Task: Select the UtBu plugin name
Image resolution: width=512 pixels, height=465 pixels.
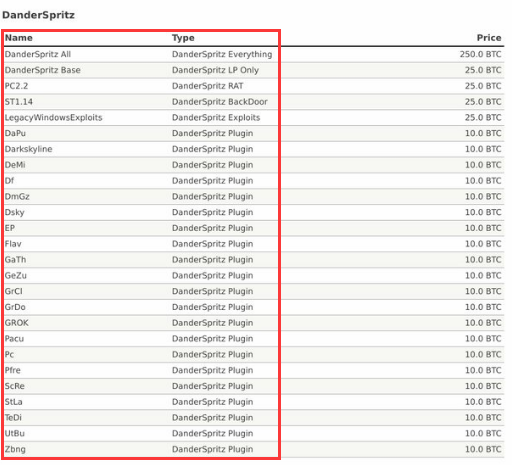Action: [x=15, y=433]
